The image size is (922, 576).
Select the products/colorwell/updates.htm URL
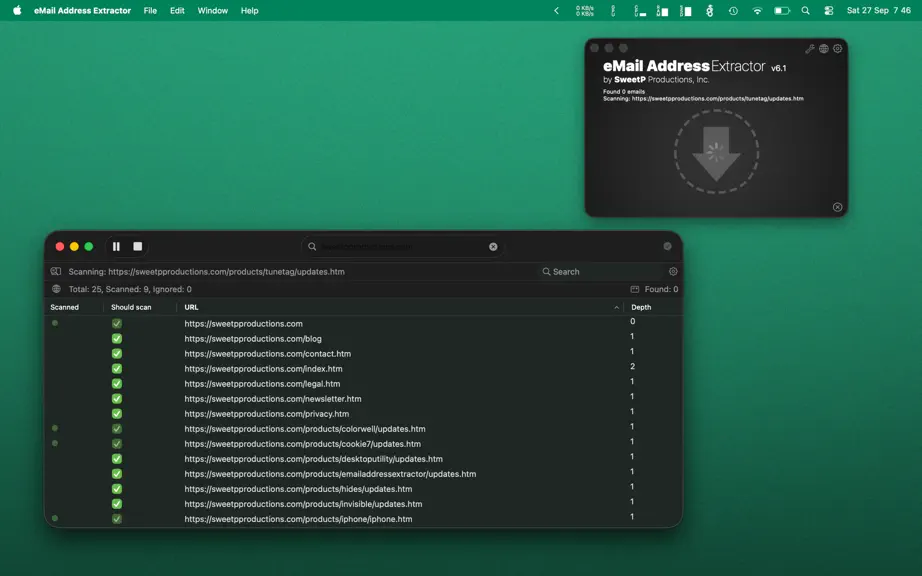click(x=305, y=428)
